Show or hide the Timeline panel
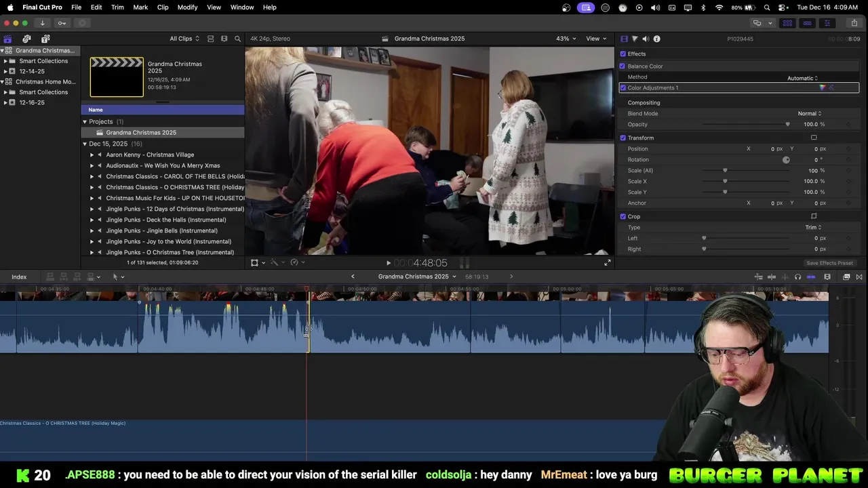868x488 pixels. [x=807, y=23]
